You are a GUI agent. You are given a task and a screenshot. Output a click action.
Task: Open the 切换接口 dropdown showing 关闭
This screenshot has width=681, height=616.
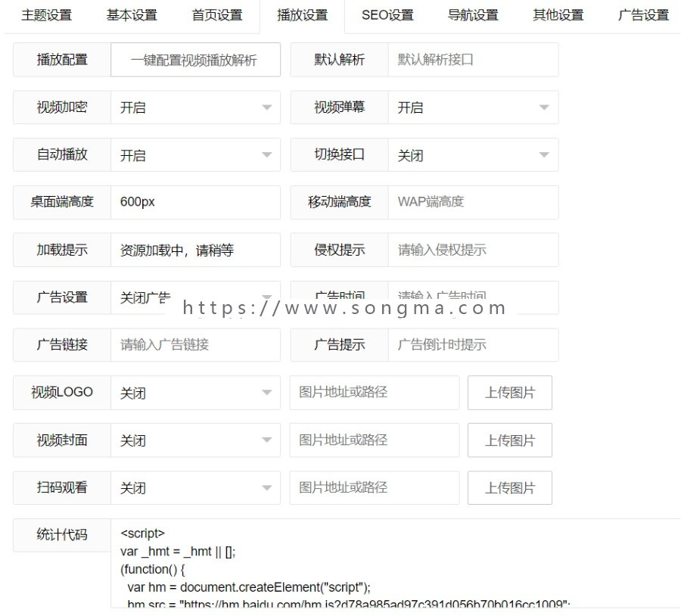point(473,154)
